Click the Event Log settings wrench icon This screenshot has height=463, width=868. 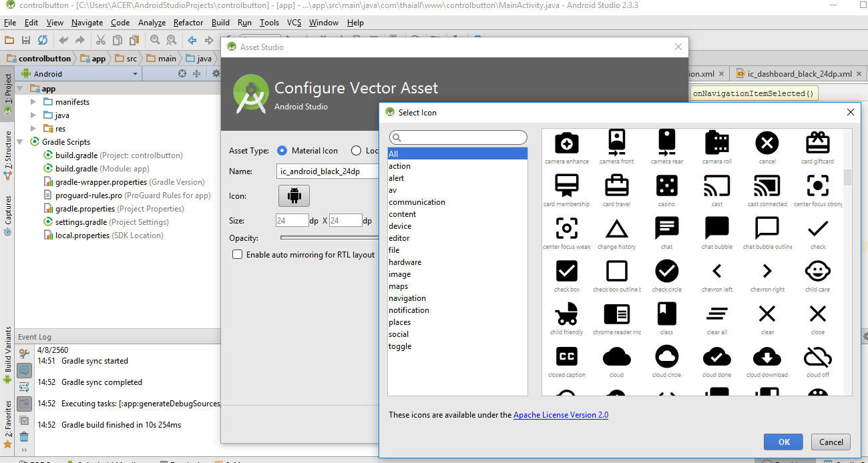click(x=24, y=354)
